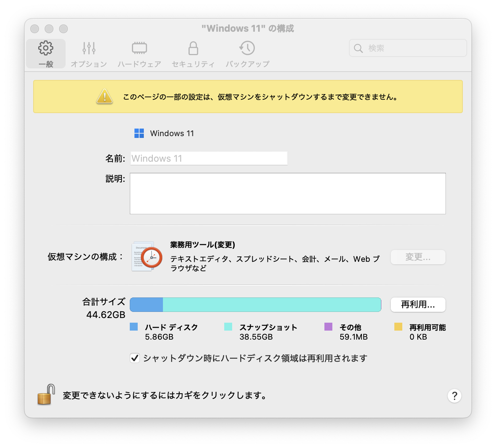Click the 業務用ツール(変更) profile heading
Screen dimensions: 496x448
[203, 245]
